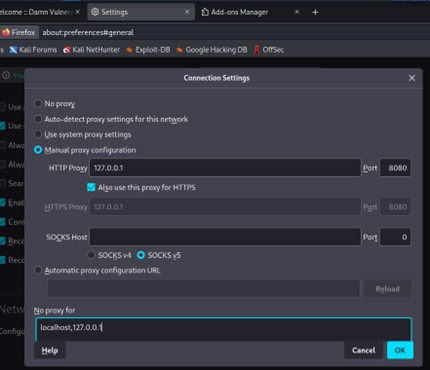The height and width of the screenshot is (370, 430).
Task: Click into the HTTP Proxy address field
Action: [225, 168]
